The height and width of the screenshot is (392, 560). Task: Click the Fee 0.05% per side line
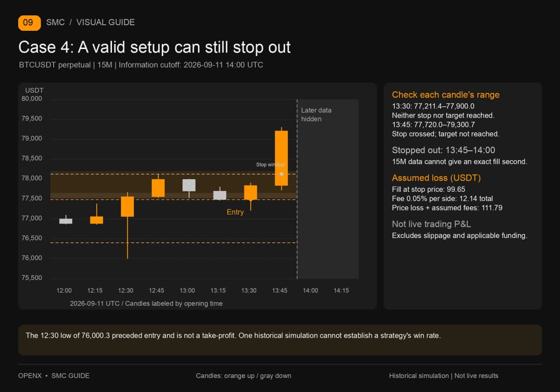[442, 198]
